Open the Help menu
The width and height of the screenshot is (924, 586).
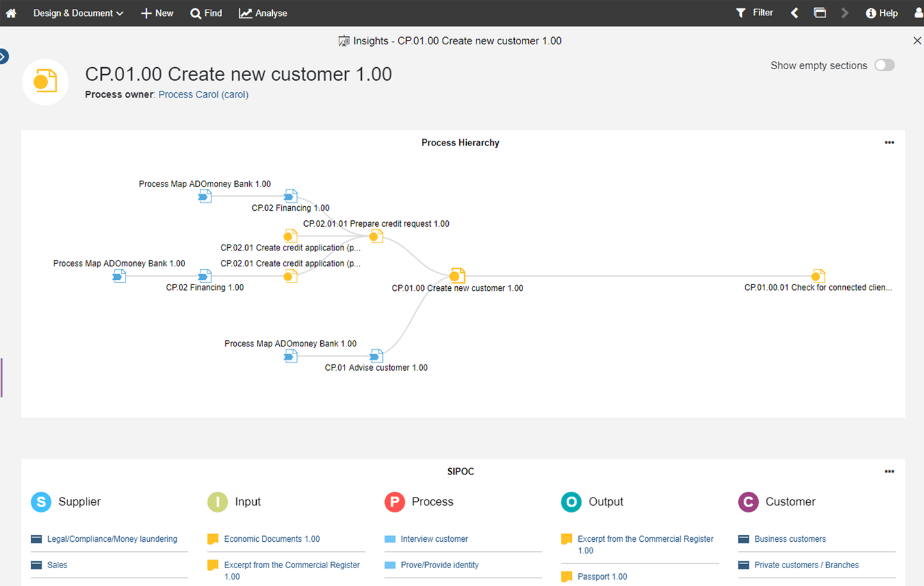pyautogui.click(x=882, y=13)
